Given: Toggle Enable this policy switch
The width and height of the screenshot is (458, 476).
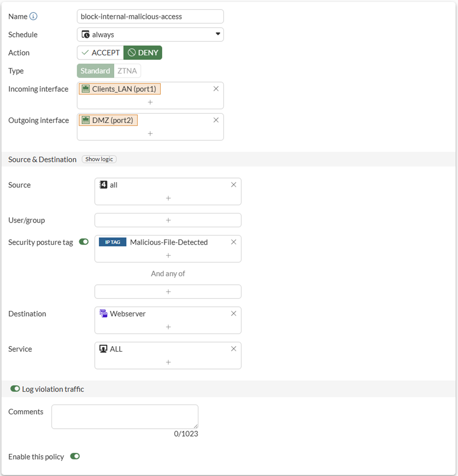Looking at the screenshot, I should pos(75,456).
